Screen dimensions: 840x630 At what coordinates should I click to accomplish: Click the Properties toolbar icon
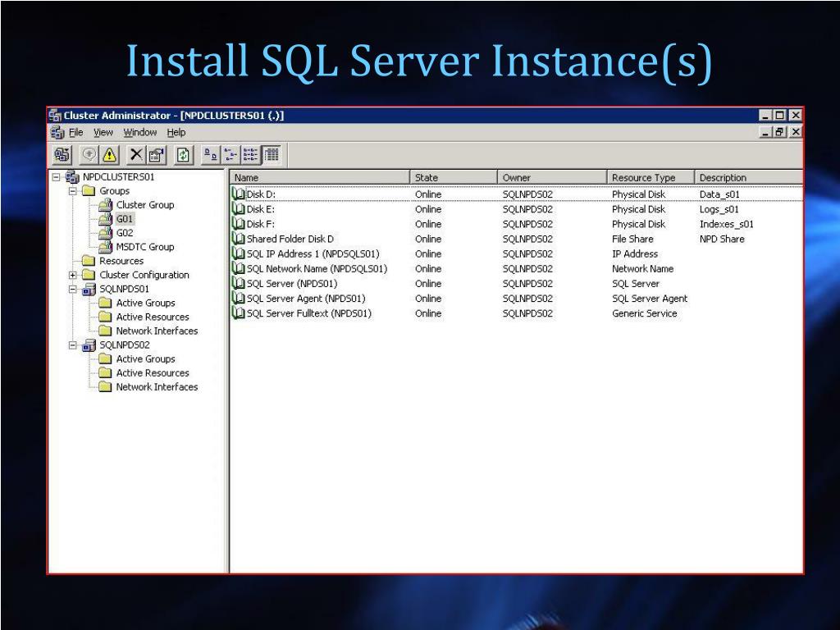[x=157, y=155]
